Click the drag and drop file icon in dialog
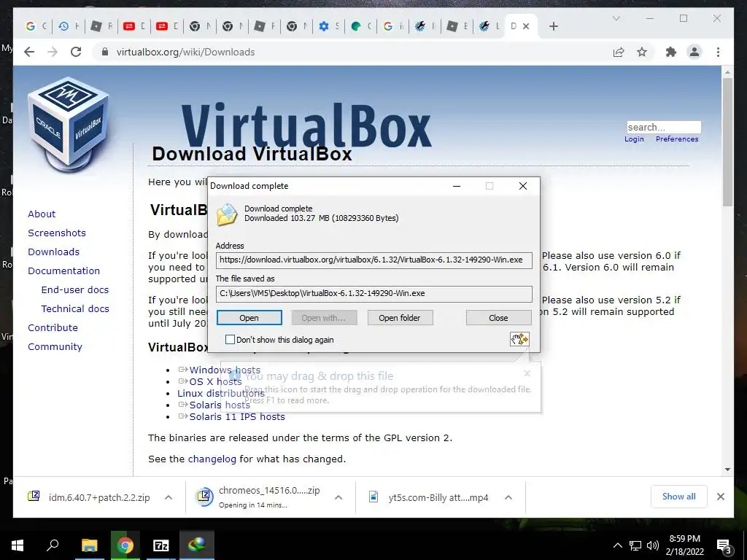Image resolution: width=747 pixels, height=560 pixels. [x=519, y=339]
